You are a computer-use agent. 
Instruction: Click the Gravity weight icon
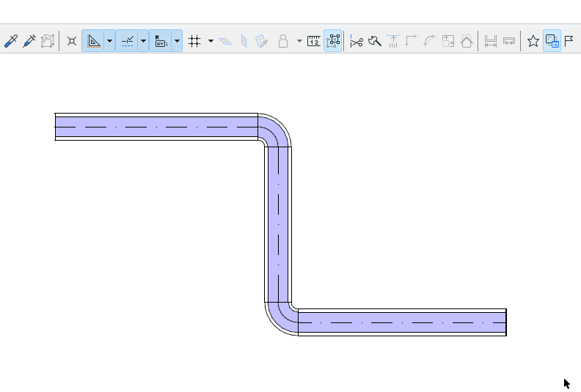pyautogui.click(x=283, y=41)
